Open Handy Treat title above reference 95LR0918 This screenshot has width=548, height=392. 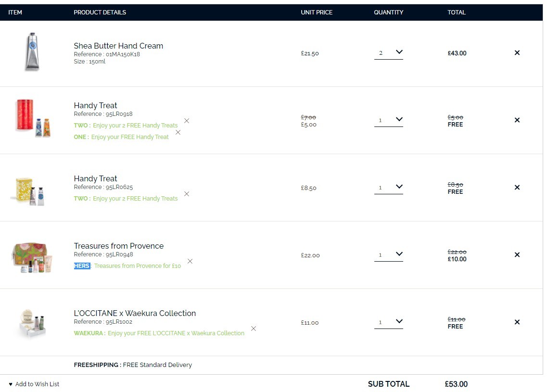coord(95,105)
